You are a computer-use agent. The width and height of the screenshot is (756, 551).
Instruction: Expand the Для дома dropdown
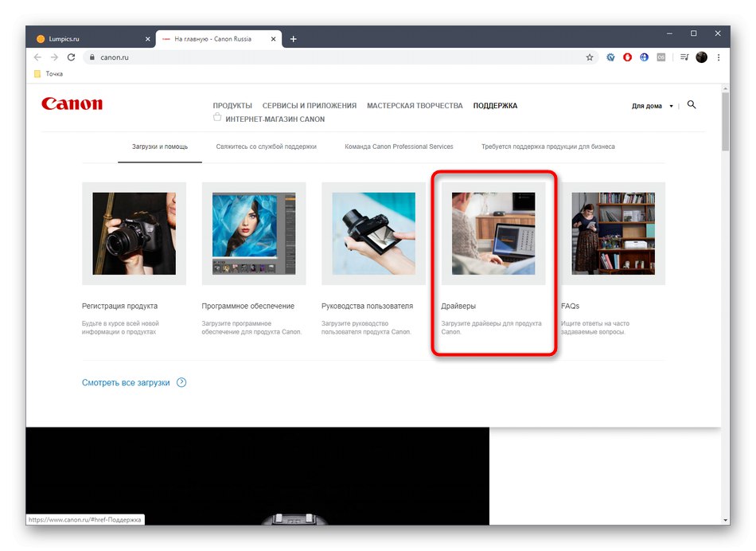coord(652,106)
